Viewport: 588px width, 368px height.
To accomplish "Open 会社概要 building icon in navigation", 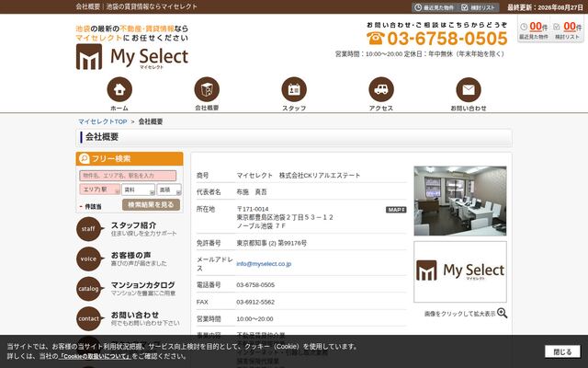I will click(x=207, y=89).
